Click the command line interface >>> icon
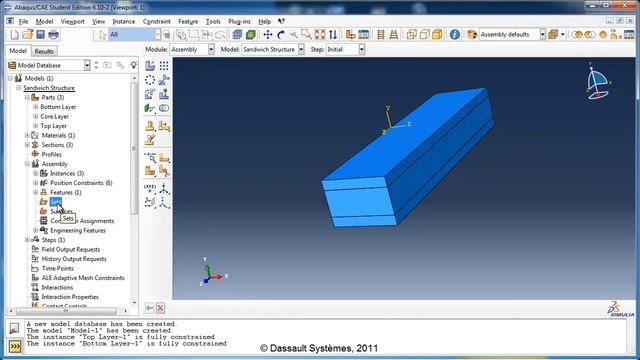This screenshot has height=360, width=640. [x=15, y=347]
